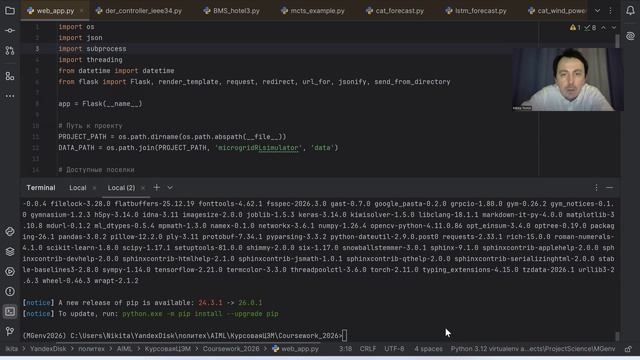Switch to lstm_forecast.py tab

(x=476, y=11)
